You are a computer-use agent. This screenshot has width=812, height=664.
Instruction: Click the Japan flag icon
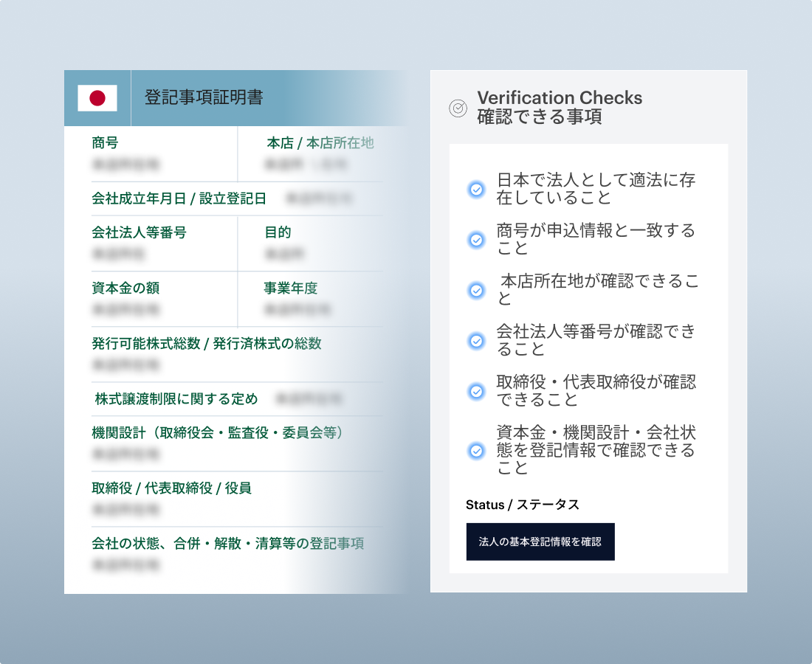[x=97, y=98]
